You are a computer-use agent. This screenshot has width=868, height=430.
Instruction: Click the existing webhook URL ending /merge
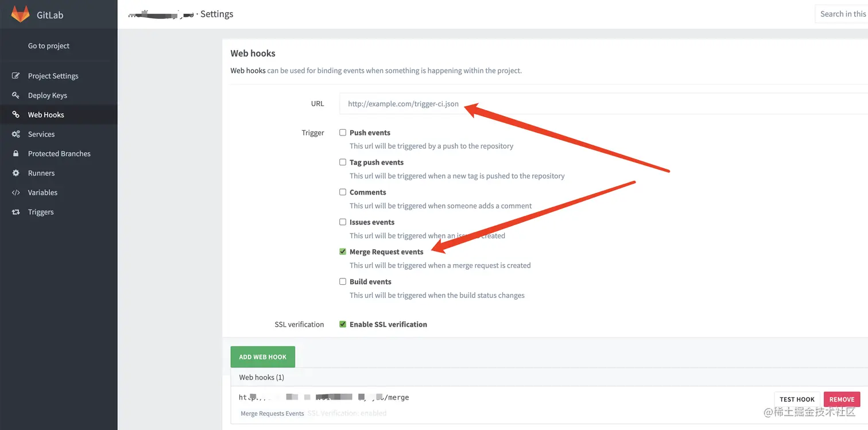pos(324,397)
